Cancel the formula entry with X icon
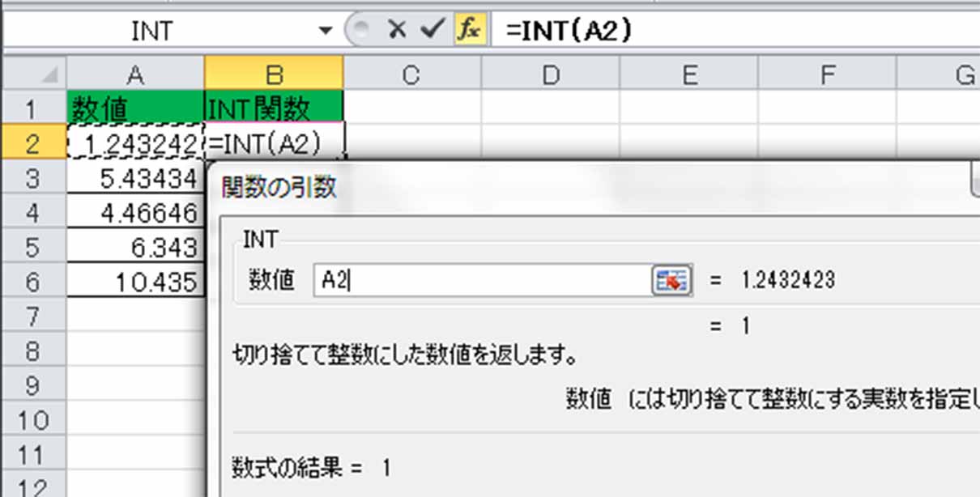Image resolution: width=980 pixels, height=497 pixels. (397, 30)
